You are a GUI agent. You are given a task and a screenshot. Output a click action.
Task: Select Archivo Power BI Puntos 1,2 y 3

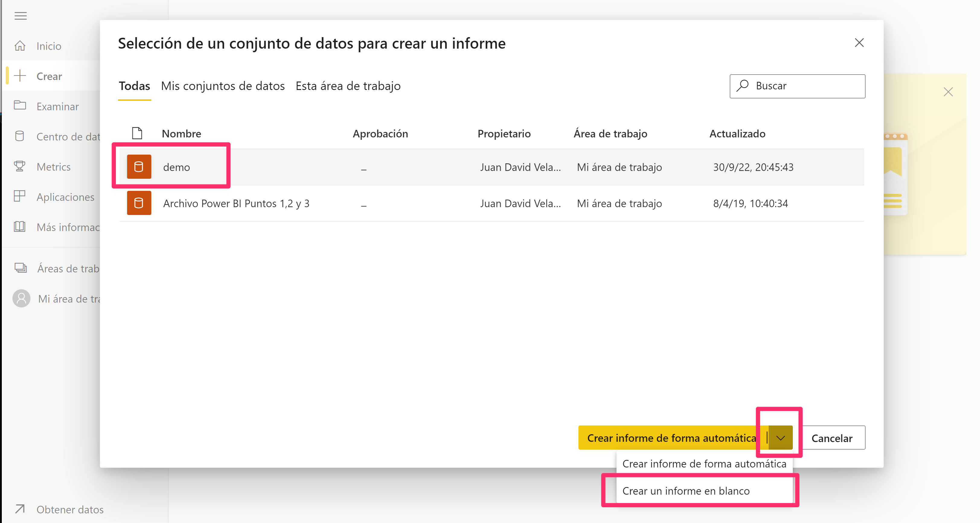click(236, 204)
